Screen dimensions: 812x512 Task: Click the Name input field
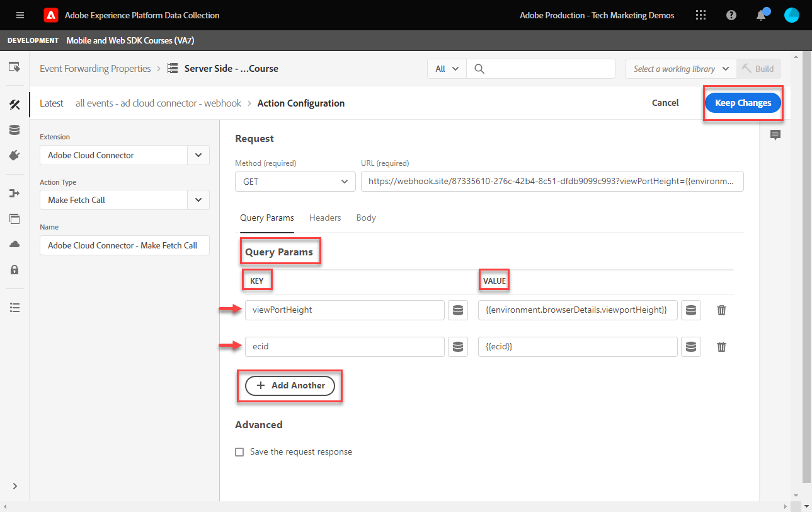pos(125,245)
